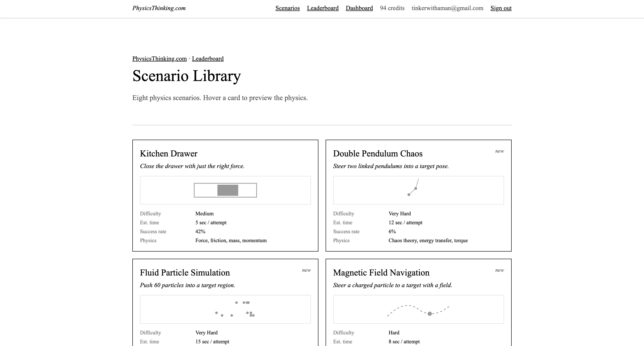
Task: Click the '5 sec / attempt' value
Action: coord(211,223)
